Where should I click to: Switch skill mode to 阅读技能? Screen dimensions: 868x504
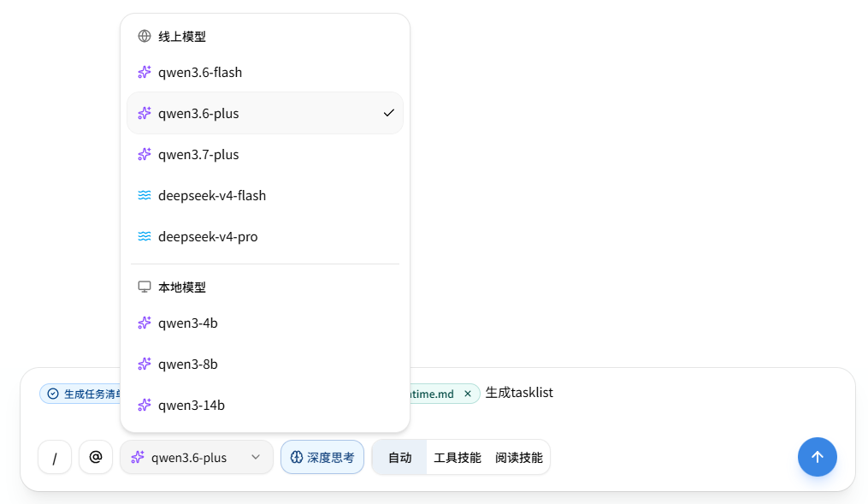519,458
